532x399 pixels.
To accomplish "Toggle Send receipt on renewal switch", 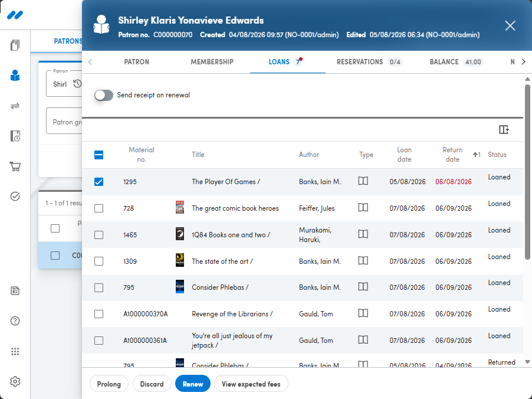I will (103, 96).
